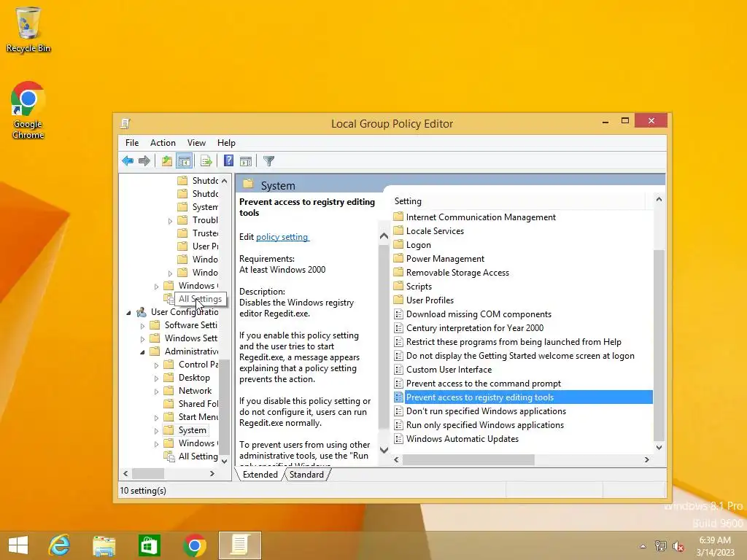Expand the Software Settings tree node
The height and width of the screenshot is (560, 747).
point(142,326)
